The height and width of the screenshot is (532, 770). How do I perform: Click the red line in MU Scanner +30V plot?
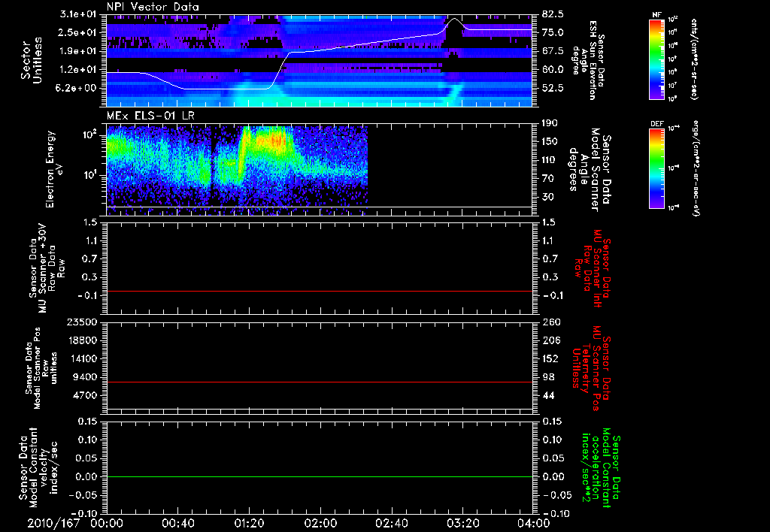320,291
